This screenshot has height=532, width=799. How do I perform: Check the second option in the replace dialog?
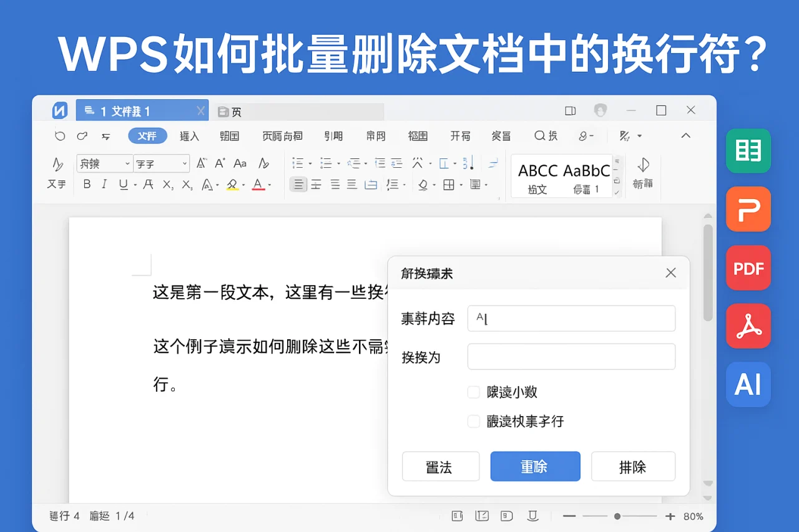pyautogui.click(x=474, y=421)
